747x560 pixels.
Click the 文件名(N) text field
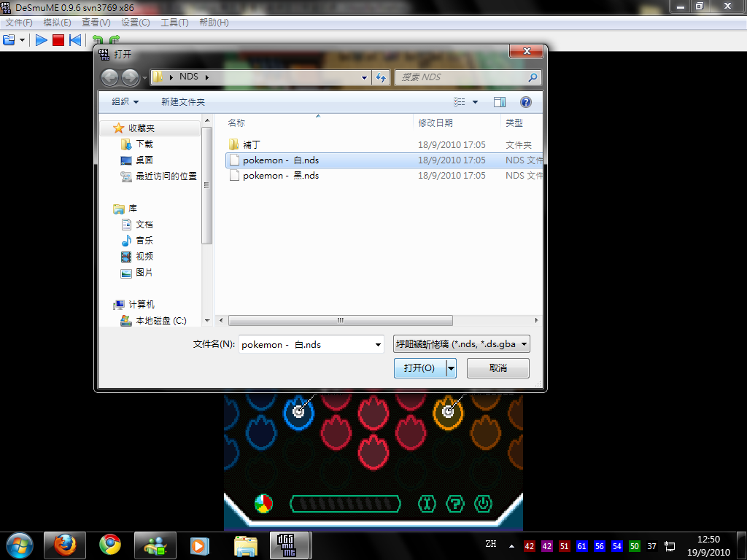click(305, 344)
